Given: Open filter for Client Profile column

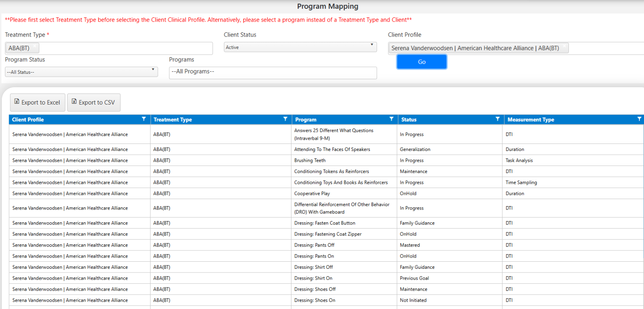Looking at the screenshot, I should pos(144,119).
